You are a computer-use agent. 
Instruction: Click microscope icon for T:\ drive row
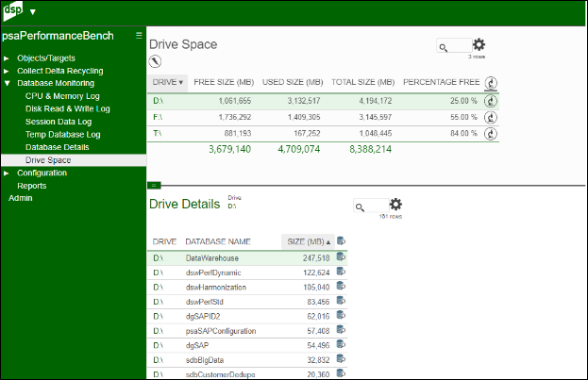(x=491, y=133)
